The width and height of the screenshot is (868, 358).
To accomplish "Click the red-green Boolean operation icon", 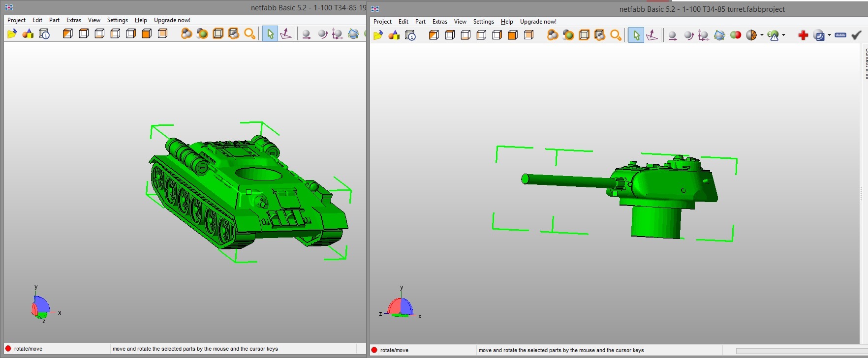I will click(736, 35).
